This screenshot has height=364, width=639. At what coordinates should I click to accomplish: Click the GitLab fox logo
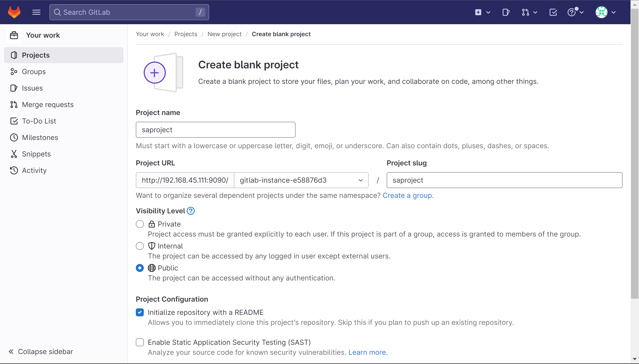(x=14, y=12)
